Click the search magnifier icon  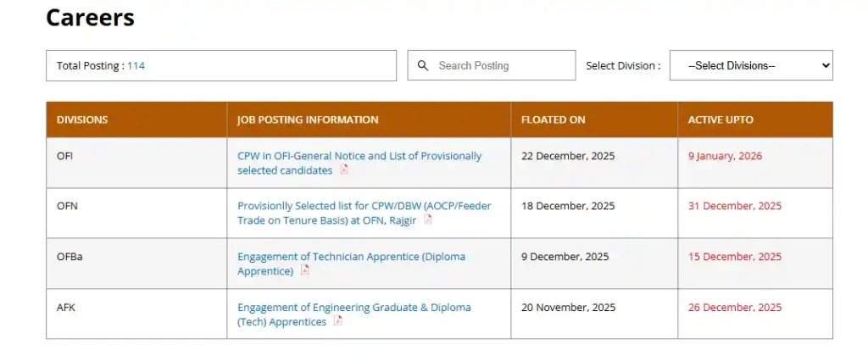tap(423, 65)
